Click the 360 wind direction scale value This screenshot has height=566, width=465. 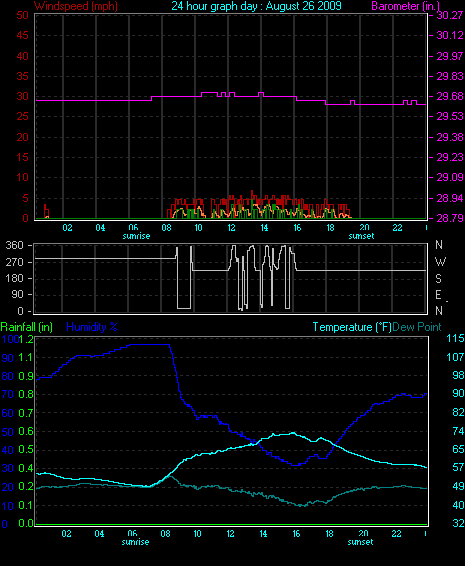point(14,245)
